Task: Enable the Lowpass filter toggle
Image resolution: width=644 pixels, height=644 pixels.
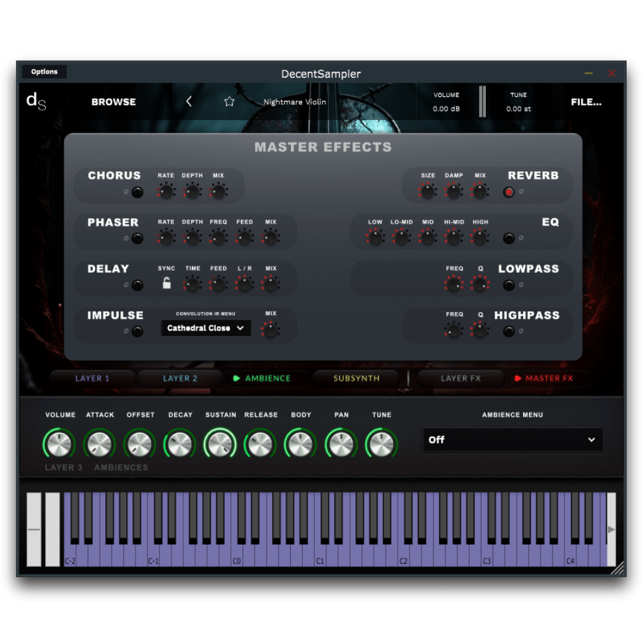Action: coord(509,285)
